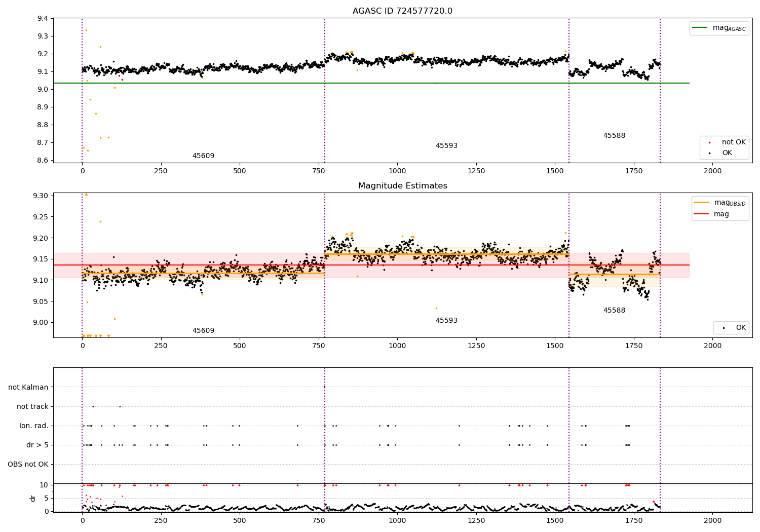Click the orange mag OBSID segment for observation 45593

(447, 254)
